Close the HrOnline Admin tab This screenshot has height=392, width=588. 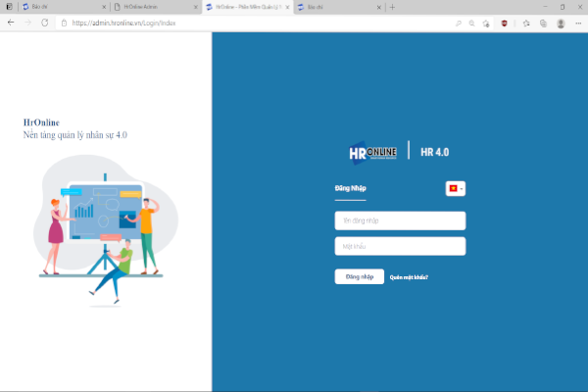(195, 7)
